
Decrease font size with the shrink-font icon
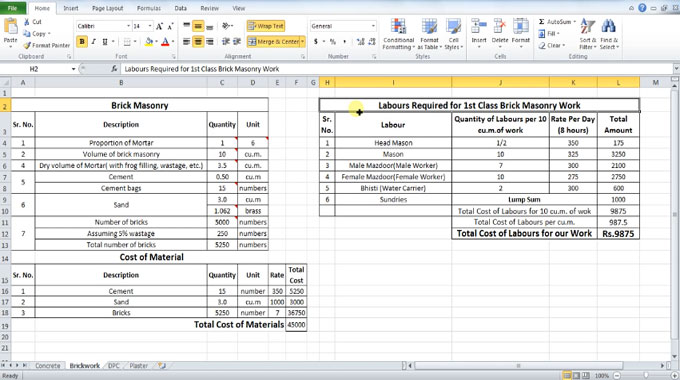[x=170, y=26]
